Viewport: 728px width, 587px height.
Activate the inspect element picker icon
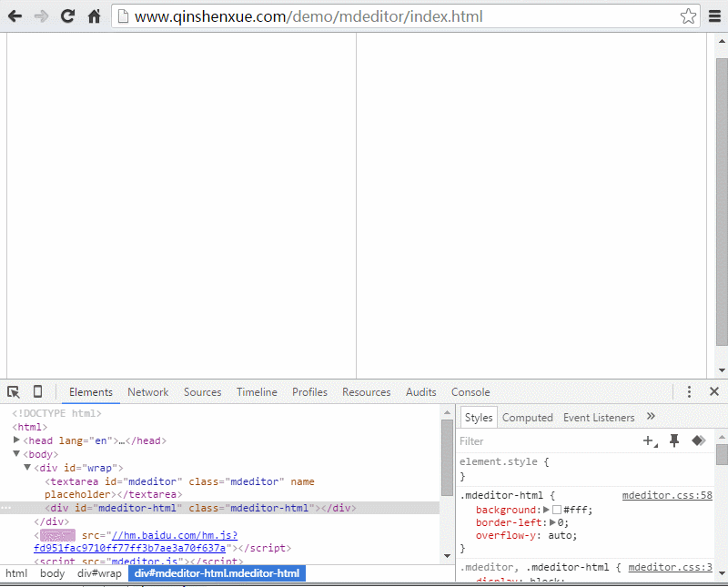(x=14, y=392)
